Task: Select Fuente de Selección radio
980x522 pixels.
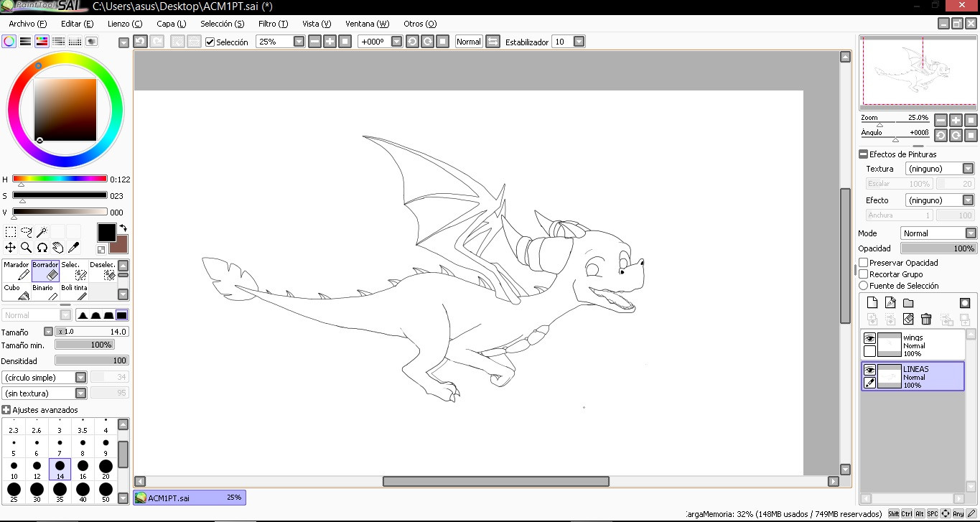Action: point(864,286)
